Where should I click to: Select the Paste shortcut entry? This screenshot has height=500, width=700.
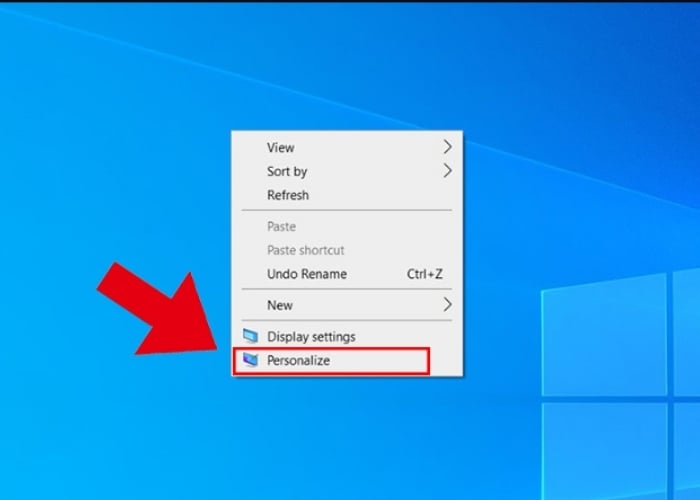tap(305, 250)
